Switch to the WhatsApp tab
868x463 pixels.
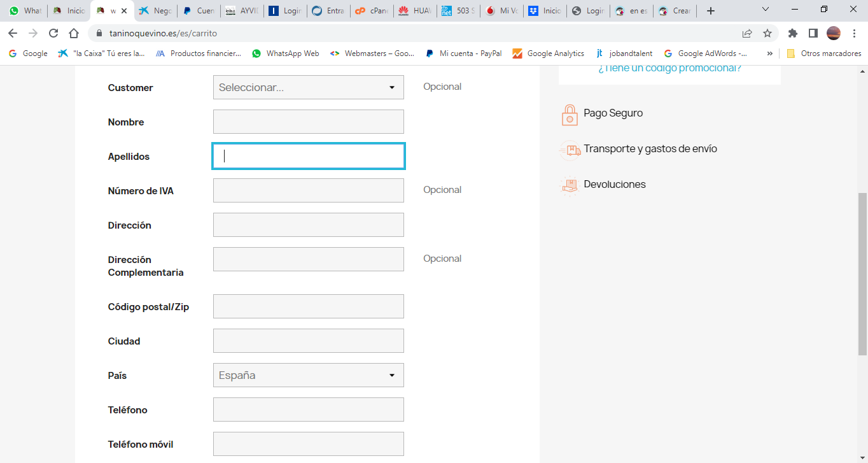(x=25, y=11)
